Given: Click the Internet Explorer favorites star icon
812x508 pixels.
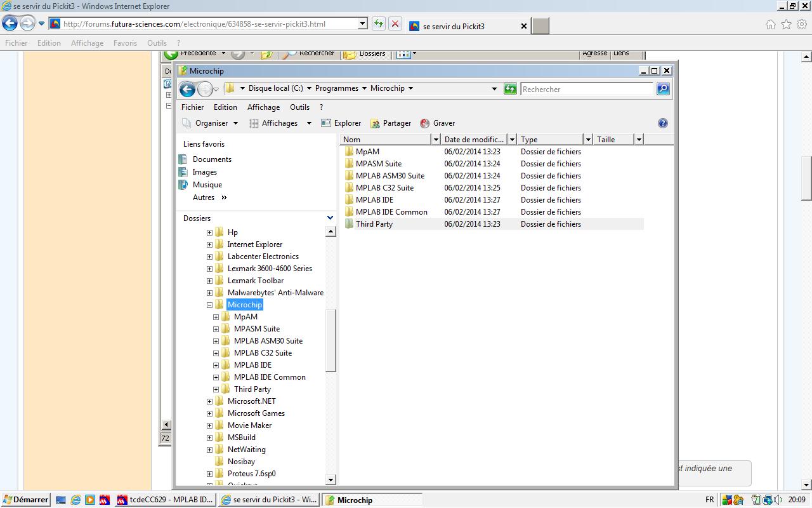Looking at the screenshot, I should coord(787,25).
